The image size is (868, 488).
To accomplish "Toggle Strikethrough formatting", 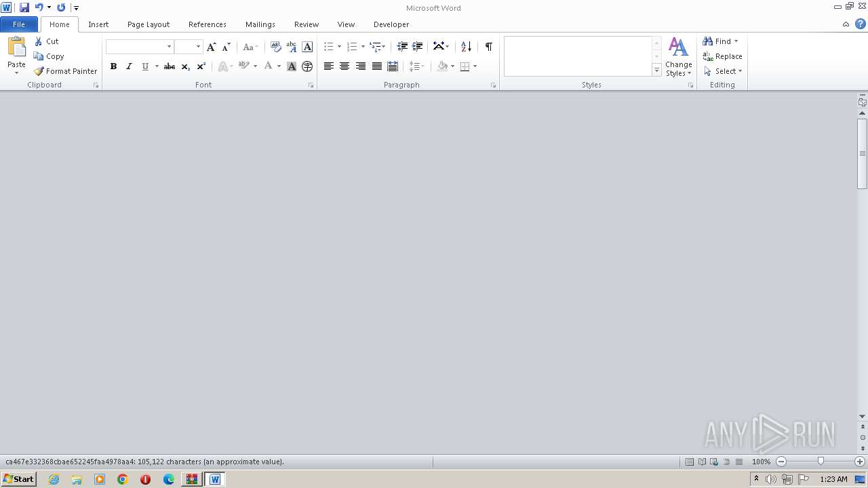I will click(x=170, y=66).
